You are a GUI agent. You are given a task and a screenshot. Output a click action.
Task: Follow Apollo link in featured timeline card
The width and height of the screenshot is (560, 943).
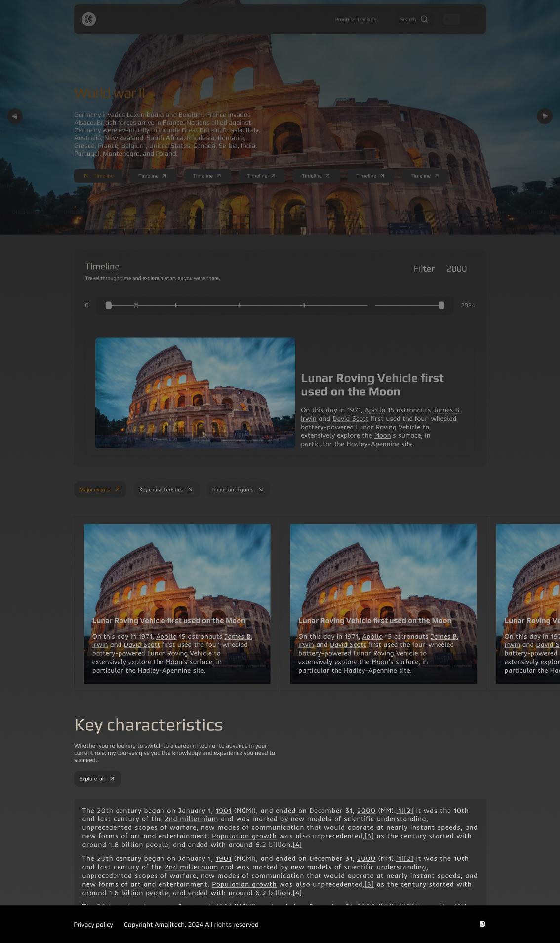click(x=375, y=410)
